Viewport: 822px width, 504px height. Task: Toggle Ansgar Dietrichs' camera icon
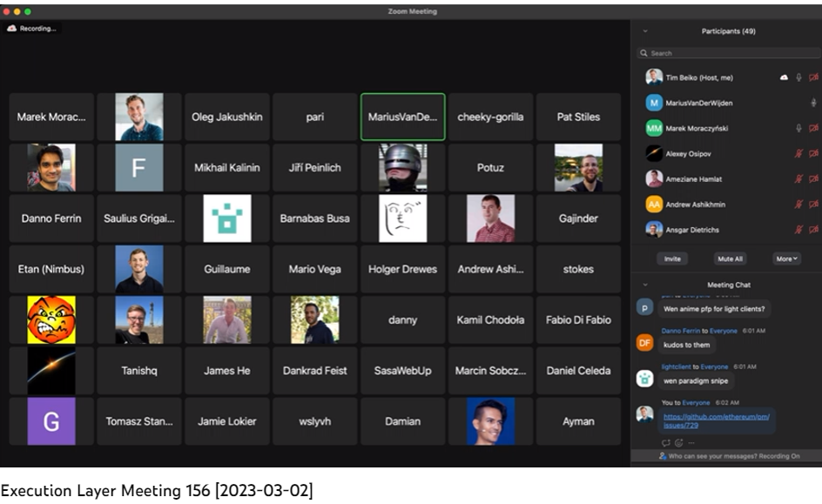pos(813,230)
